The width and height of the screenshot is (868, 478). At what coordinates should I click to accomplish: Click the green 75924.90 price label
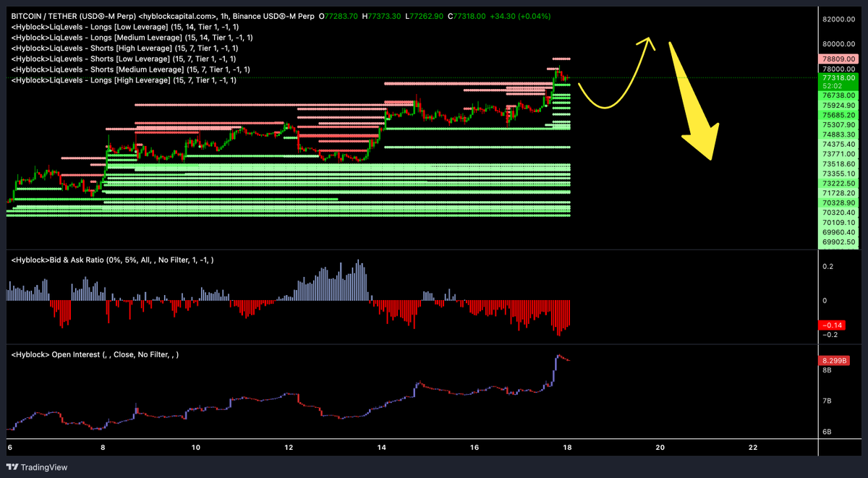click(x=839, y=105)
